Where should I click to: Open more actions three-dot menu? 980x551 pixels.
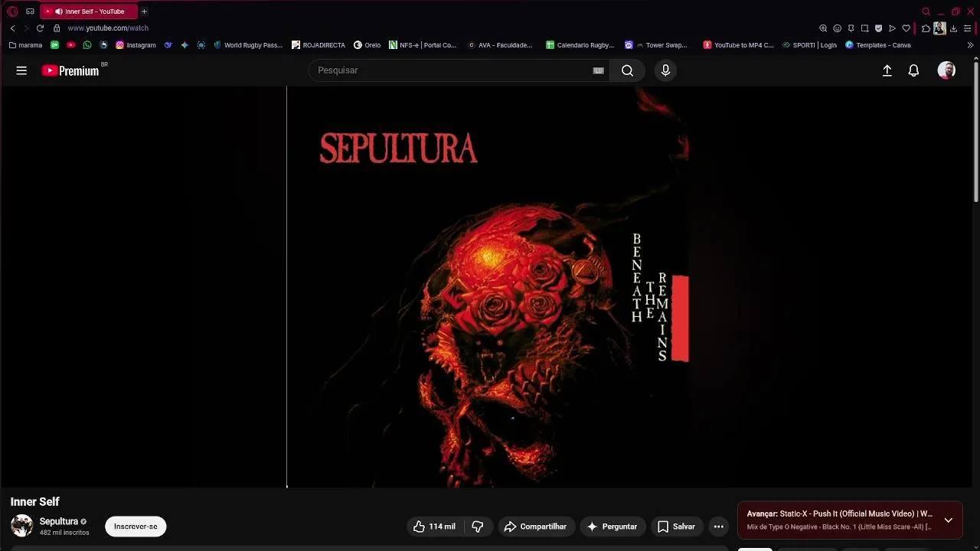coord(718,527)
